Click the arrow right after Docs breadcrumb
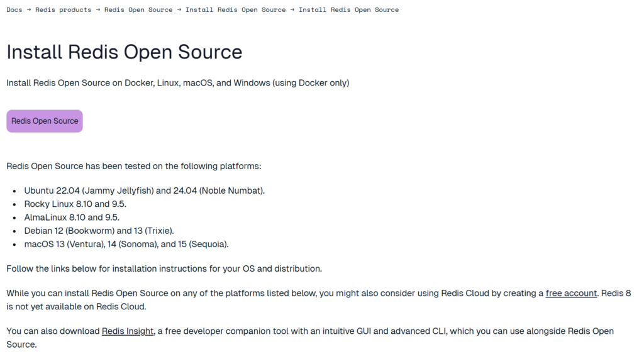The width and height of the screenshot is (644, 359). 29,10
